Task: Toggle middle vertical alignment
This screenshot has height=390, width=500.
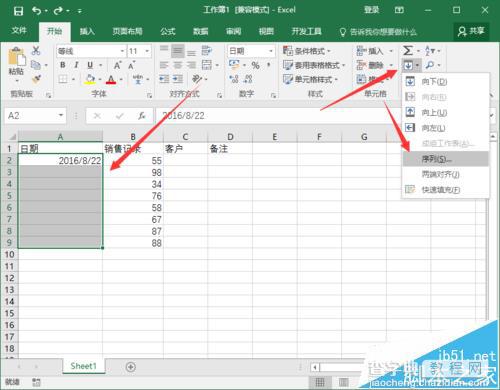Action: 178,51
